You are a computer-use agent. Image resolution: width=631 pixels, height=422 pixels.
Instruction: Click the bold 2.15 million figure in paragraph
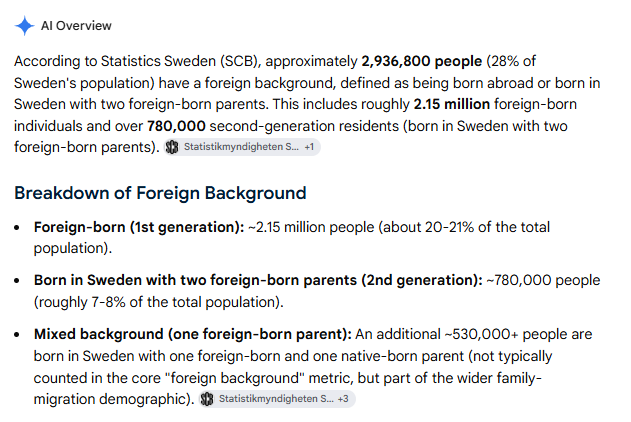[x=452, y=104]
